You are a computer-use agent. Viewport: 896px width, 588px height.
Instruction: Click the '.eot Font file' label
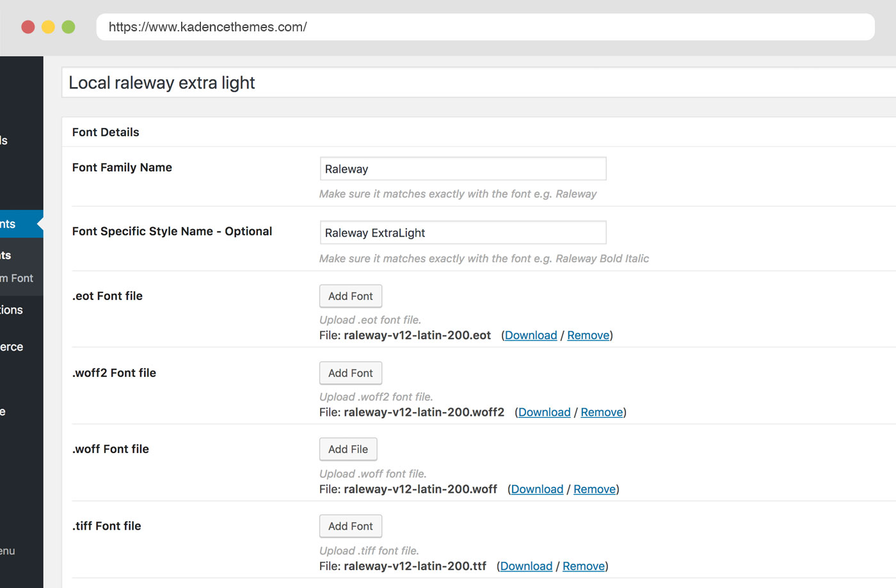(x=108, y=296)
